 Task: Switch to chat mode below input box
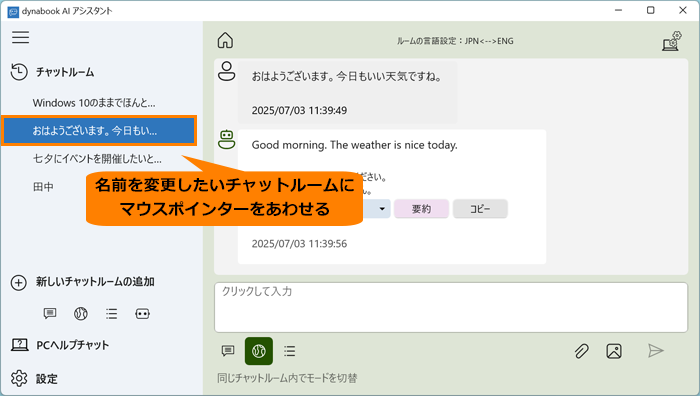(228, 351)
